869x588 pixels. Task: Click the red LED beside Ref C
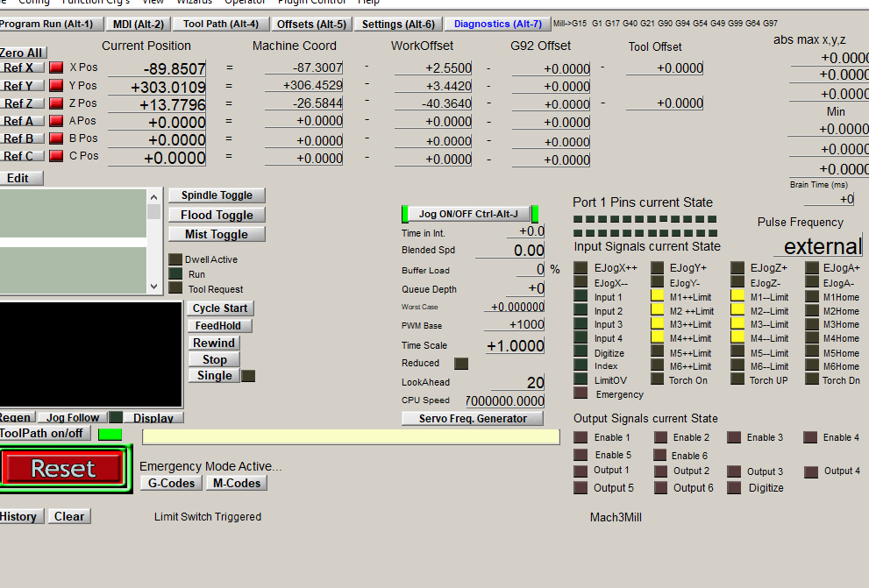click(x=56, y=156)
